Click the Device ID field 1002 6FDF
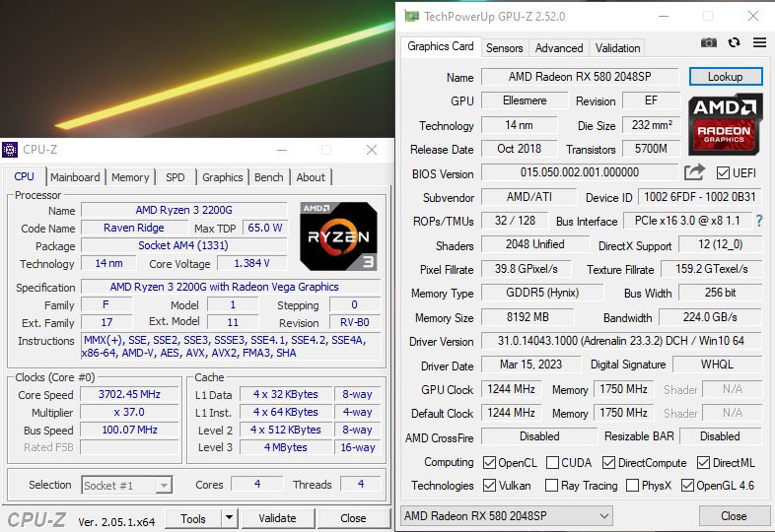The image size is (775, 532). pyautogui.click(x=699, y=197)
